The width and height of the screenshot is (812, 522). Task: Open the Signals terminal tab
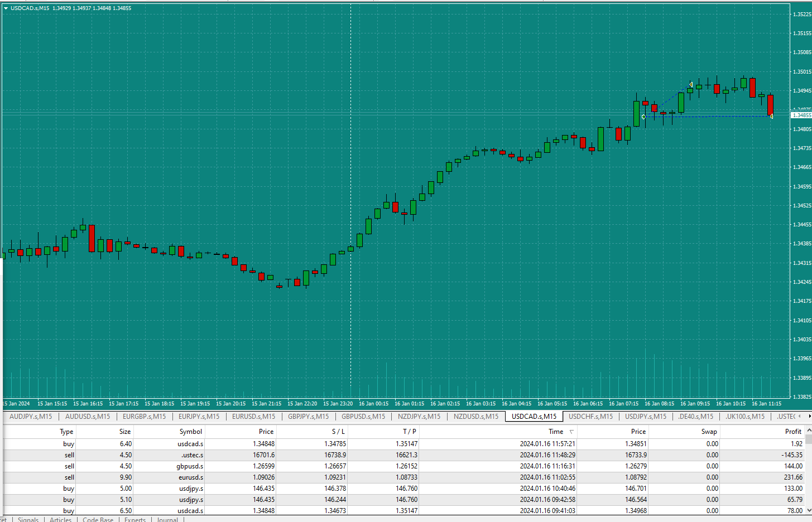(x=28, y=519)
